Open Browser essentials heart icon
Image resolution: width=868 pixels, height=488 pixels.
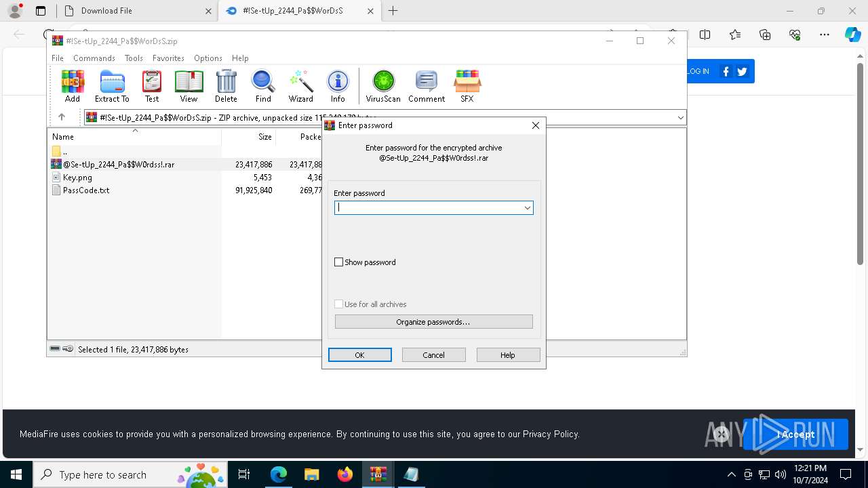pos(795,35)
